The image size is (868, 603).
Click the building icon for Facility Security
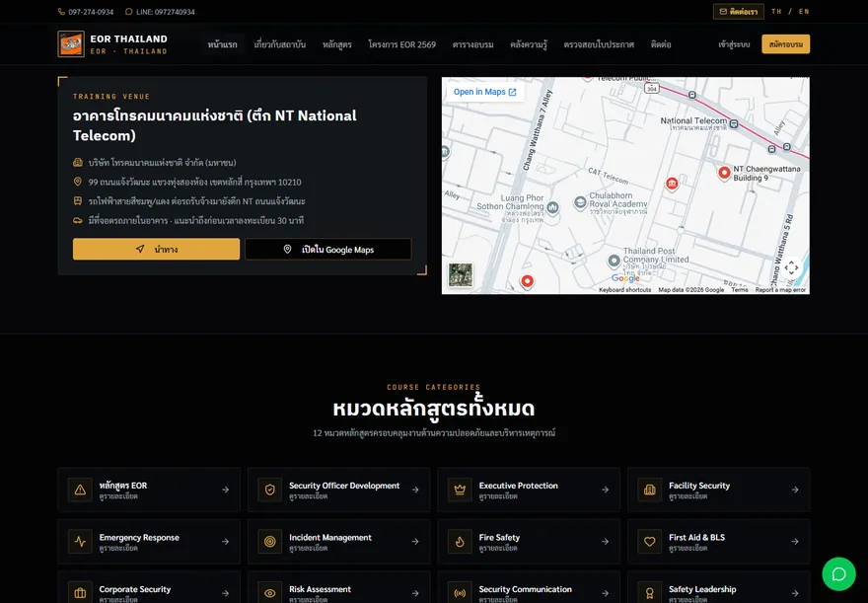pyautogui.click(x=650, y=490)
